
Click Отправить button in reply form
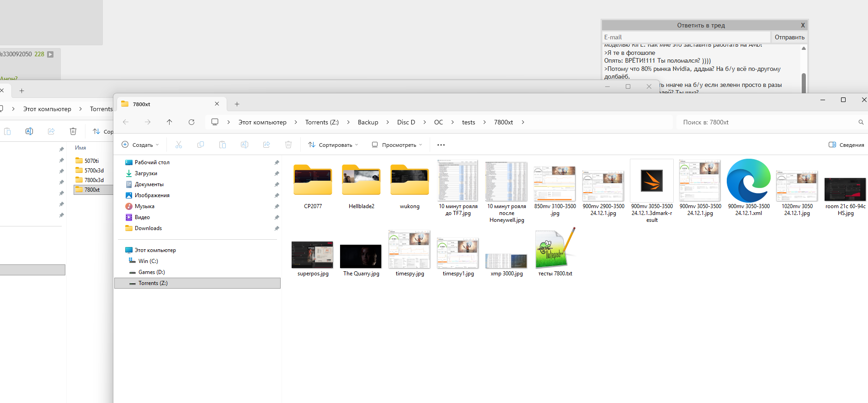(789, 37)
